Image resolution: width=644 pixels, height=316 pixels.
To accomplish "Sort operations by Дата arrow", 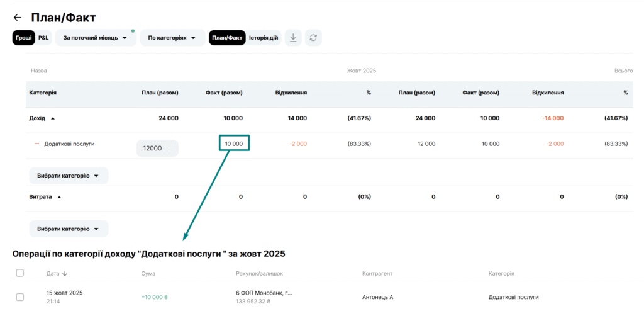I will coord(65,274).
